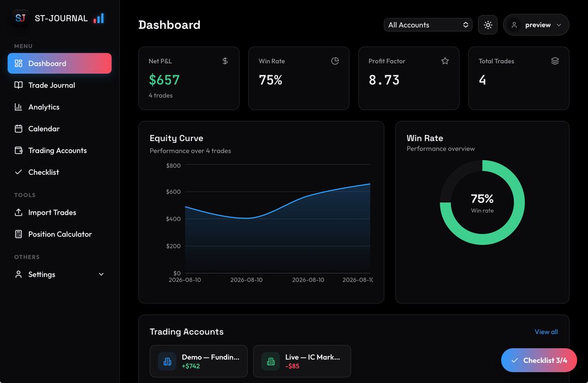Click the Equity Curve heading
This screenshot has height=383, width=588.
pyautogui.click(x=176, y=138)
